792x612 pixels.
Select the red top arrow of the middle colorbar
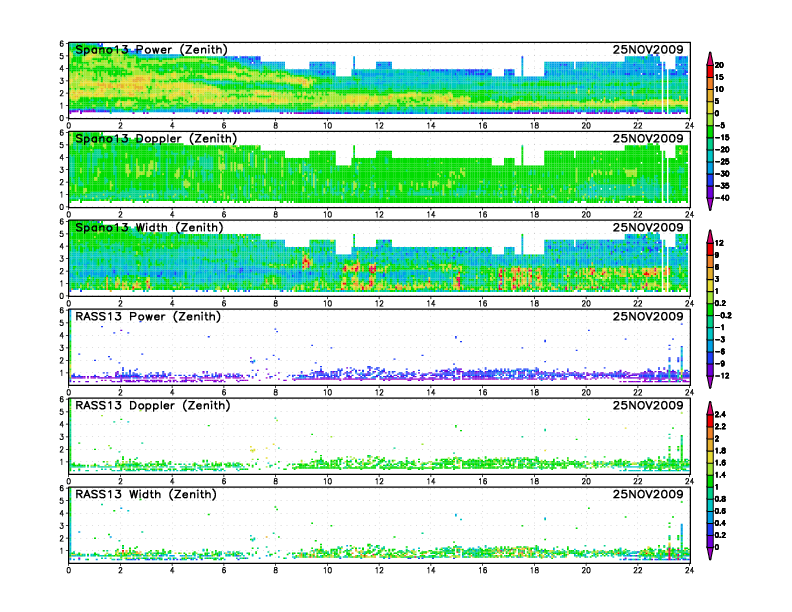point(709,234)
